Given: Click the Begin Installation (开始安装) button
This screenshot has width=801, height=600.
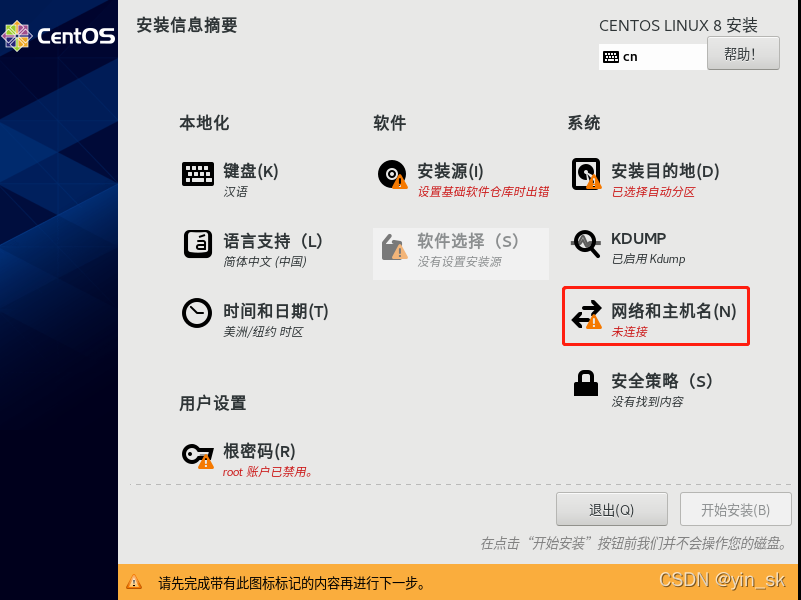Looking at the screenshot, I should [x=735, y=509].
